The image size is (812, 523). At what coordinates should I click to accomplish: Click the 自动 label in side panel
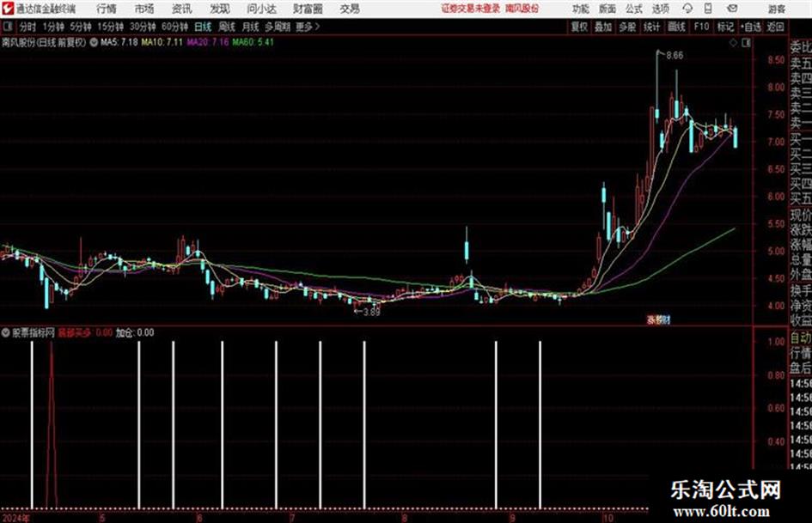coord(801,338)
